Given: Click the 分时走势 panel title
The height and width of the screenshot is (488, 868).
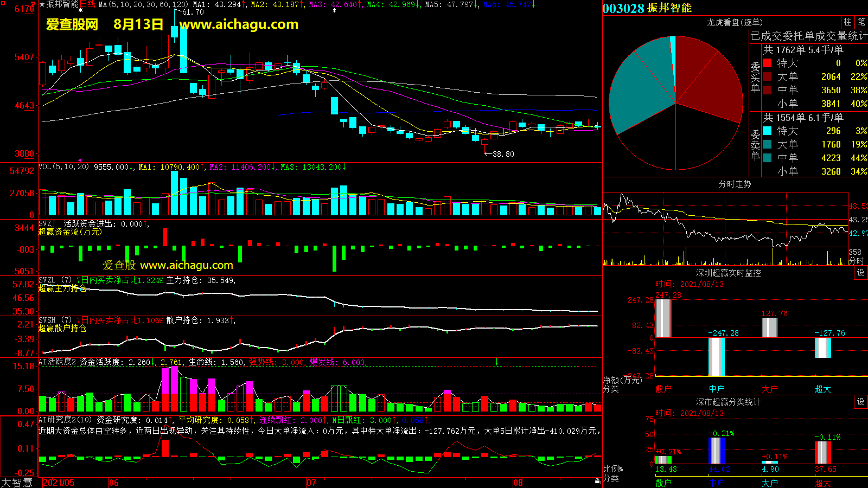Looking at the screenshot, I should (x=735, y=184).
